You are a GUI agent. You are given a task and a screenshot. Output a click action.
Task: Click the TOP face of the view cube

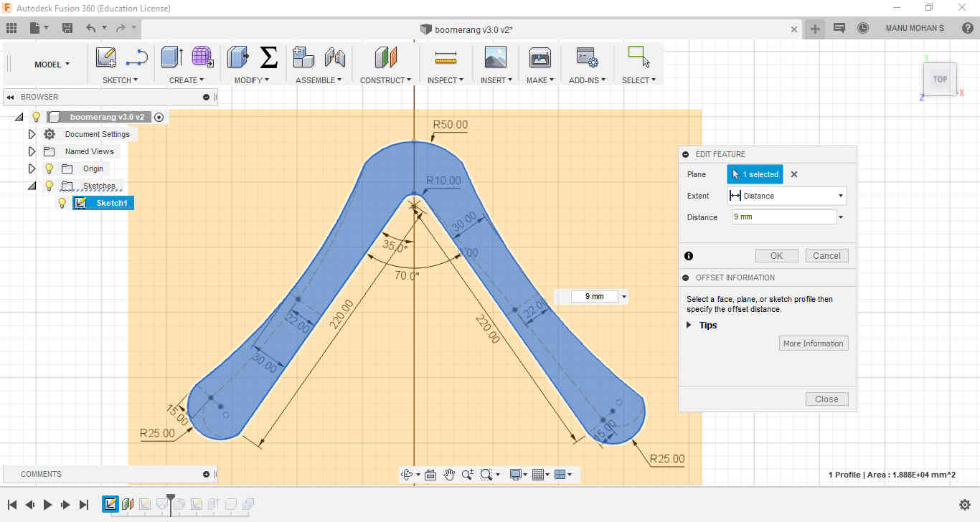(x=940, y=80)
